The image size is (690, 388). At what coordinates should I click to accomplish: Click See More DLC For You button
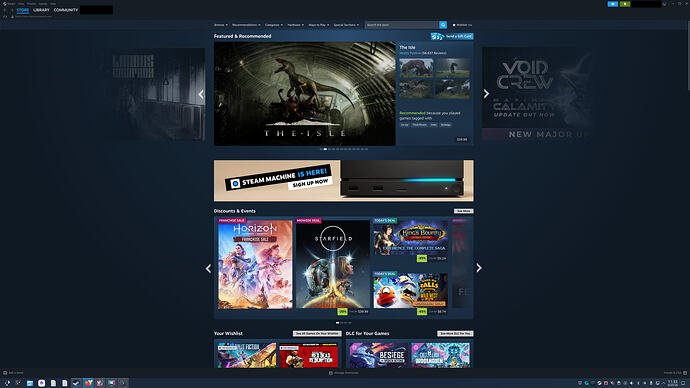(x=455, y=333)
